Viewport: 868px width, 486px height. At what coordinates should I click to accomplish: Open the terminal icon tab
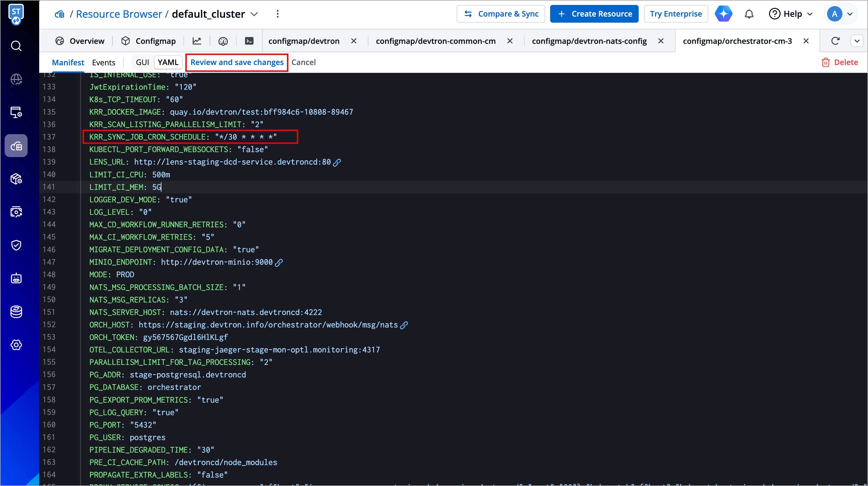click(249, 41)
